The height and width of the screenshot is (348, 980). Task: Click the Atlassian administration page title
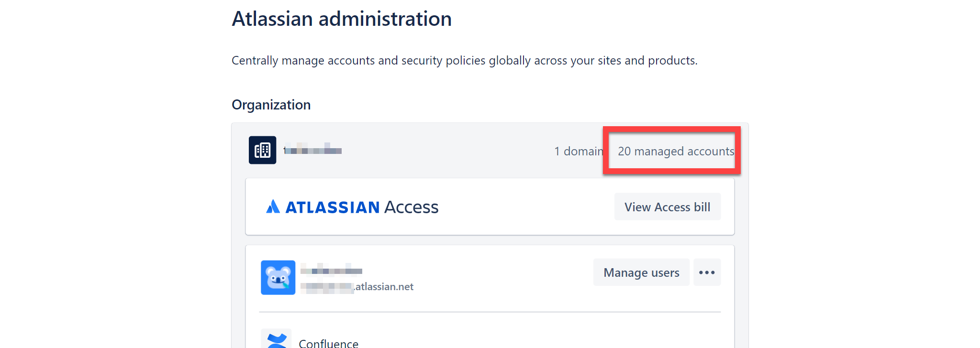click(342, 19)
